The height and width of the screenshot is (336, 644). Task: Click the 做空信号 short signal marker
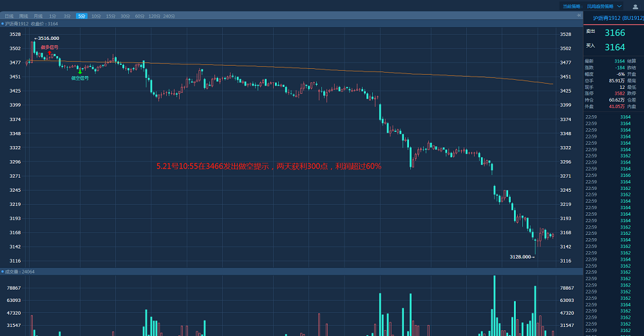click(80, 77)
